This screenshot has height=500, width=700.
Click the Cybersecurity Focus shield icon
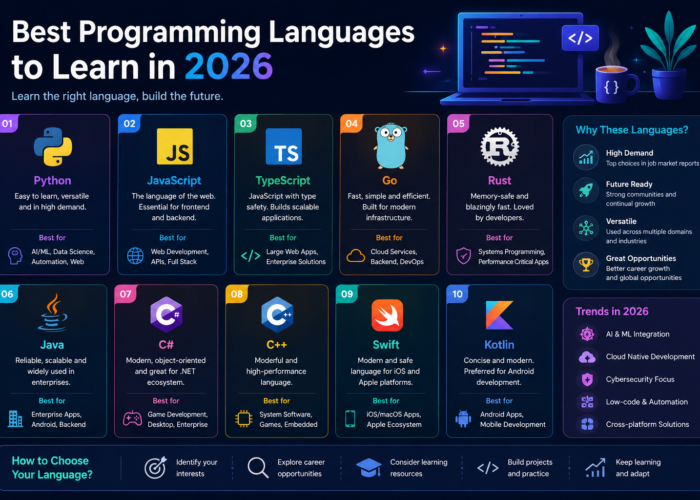coord(587,379)
